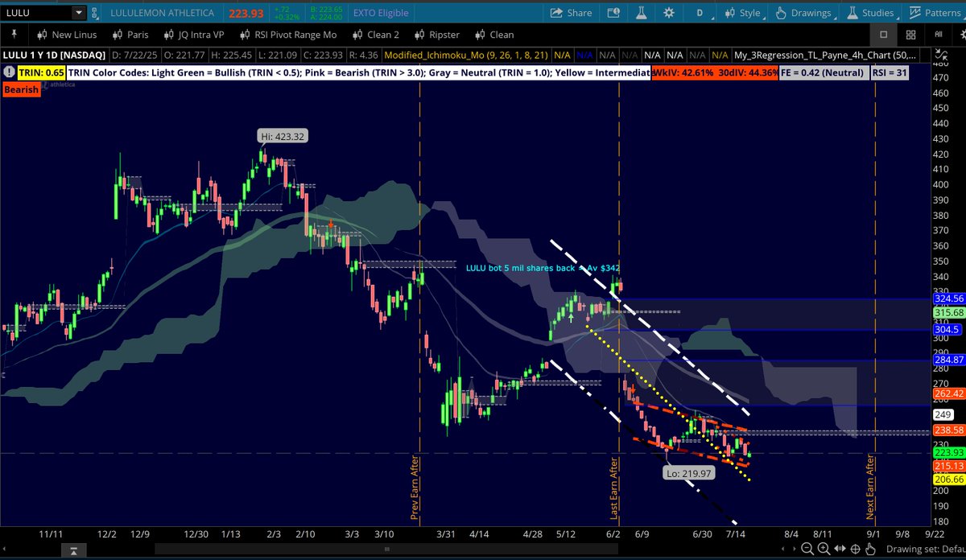Apply the Paris chart style
966x560 pixels.
(130, 35)
